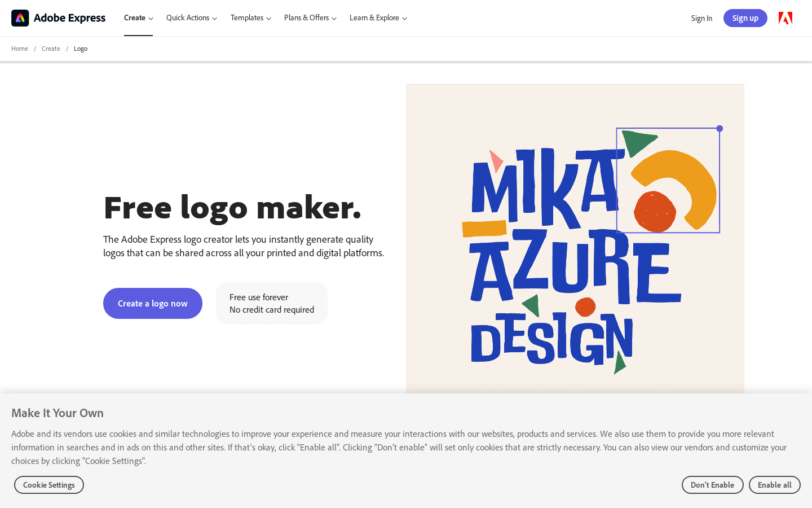Click the Logo breadcrumb item
This screenshot has width=812, height=508.
(x=81, y=49)
